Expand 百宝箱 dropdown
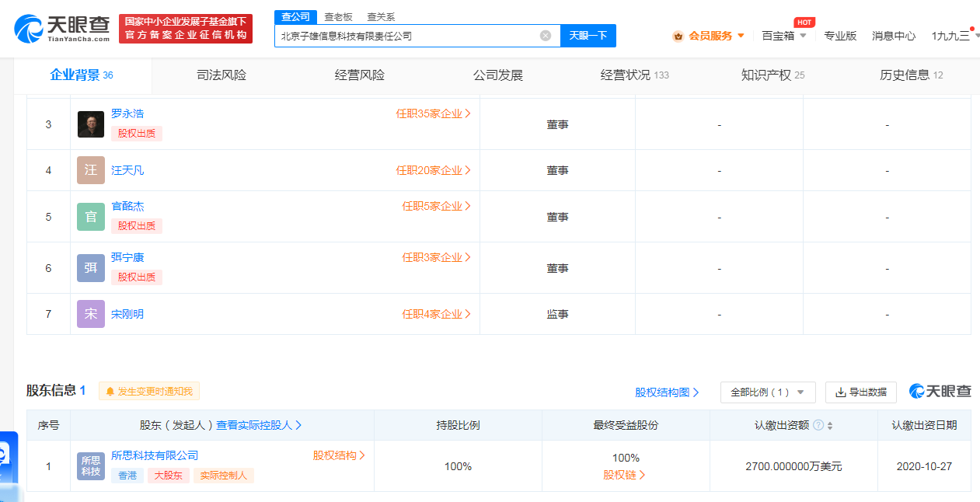This screenshot has width=980, height=502. [783, 36]
